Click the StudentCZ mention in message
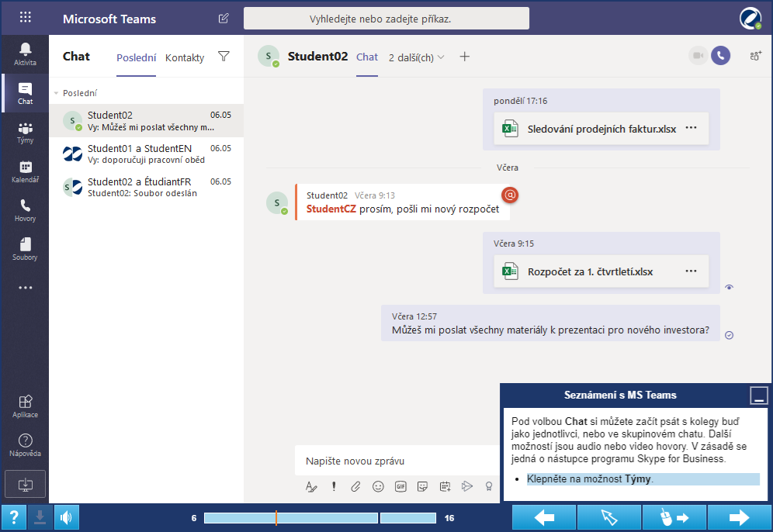This screenshot has height=532, width=773. [x=331, y=209]
